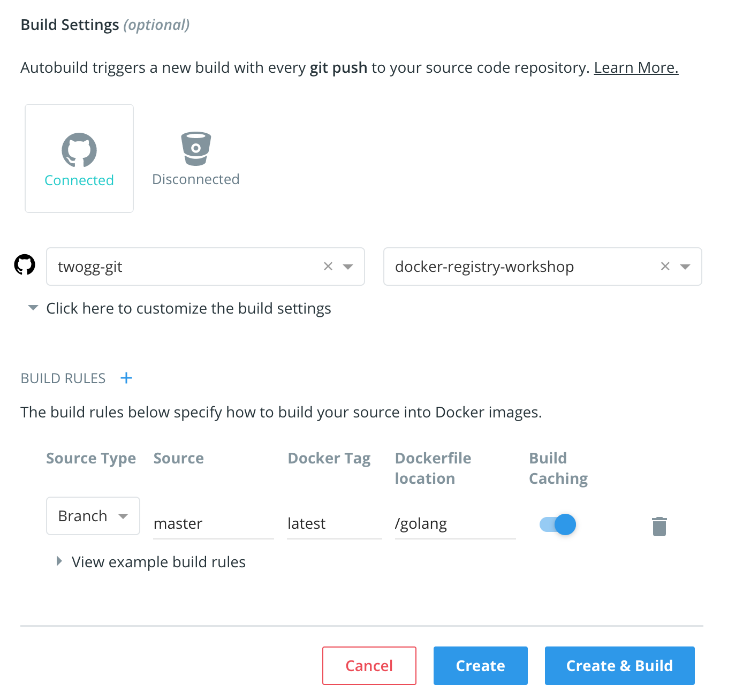743x700 pixels.
Task: Clear the twogg-git organization selection
Action: pyautogui.click(x=328, y=266)
